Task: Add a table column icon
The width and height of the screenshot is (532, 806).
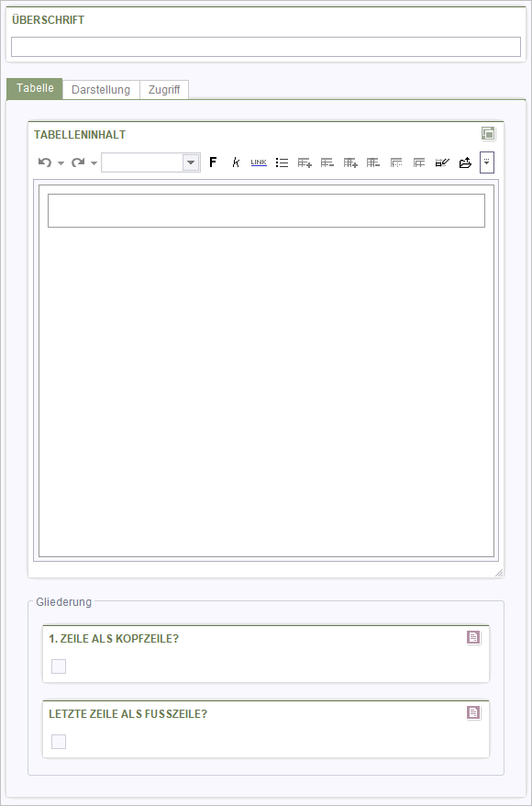Action: click(350, 163)
